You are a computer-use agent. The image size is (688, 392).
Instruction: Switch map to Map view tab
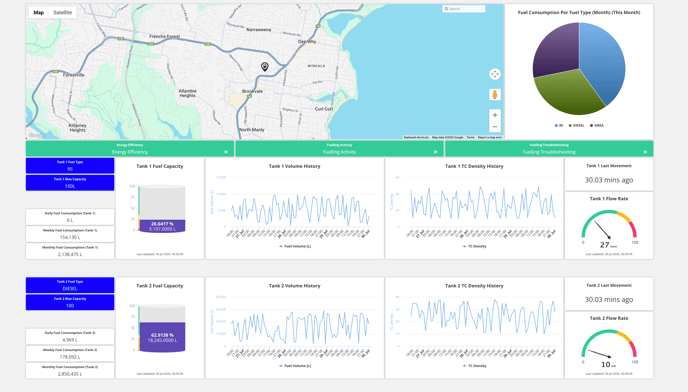coord(39,12)
